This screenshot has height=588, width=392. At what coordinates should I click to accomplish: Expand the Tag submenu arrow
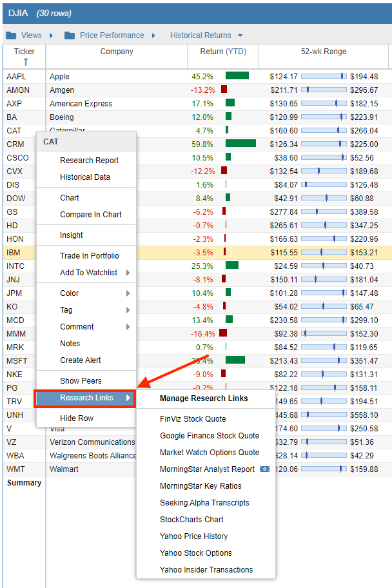tap(128, 310)
